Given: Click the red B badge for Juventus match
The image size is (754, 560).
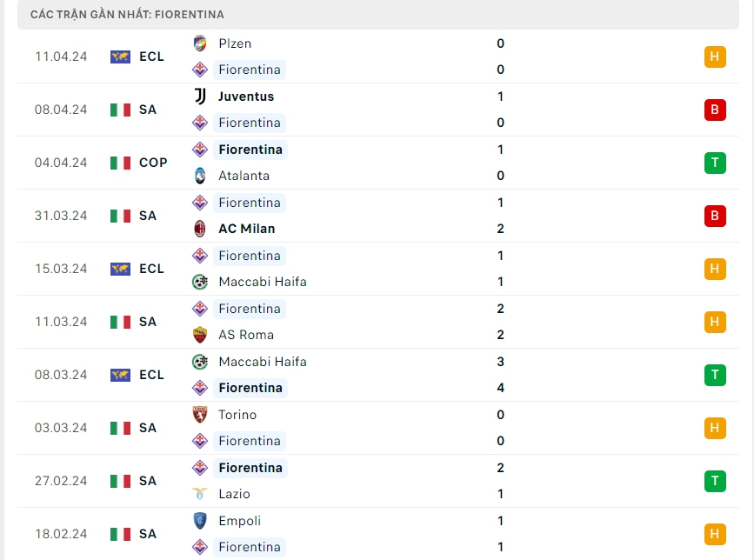Looking at the screenshot, I should tap(715, 110).
